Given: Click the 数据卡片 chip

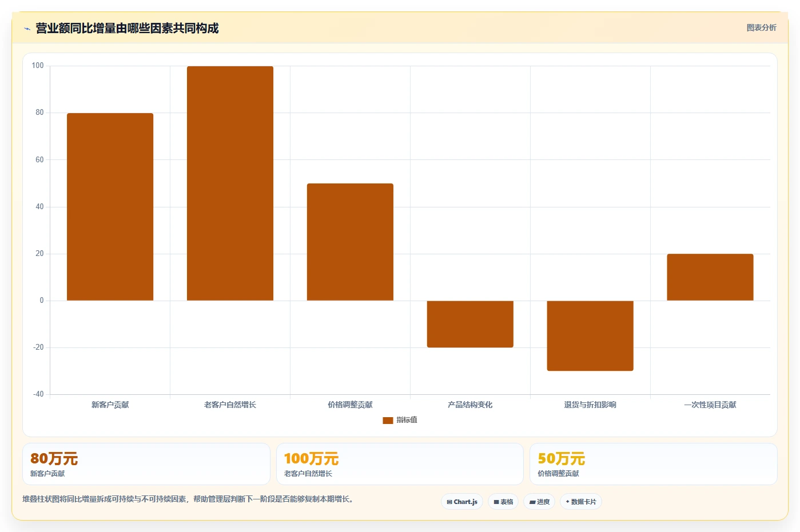Looking at the screenshot, I should (x=581, y=502).
